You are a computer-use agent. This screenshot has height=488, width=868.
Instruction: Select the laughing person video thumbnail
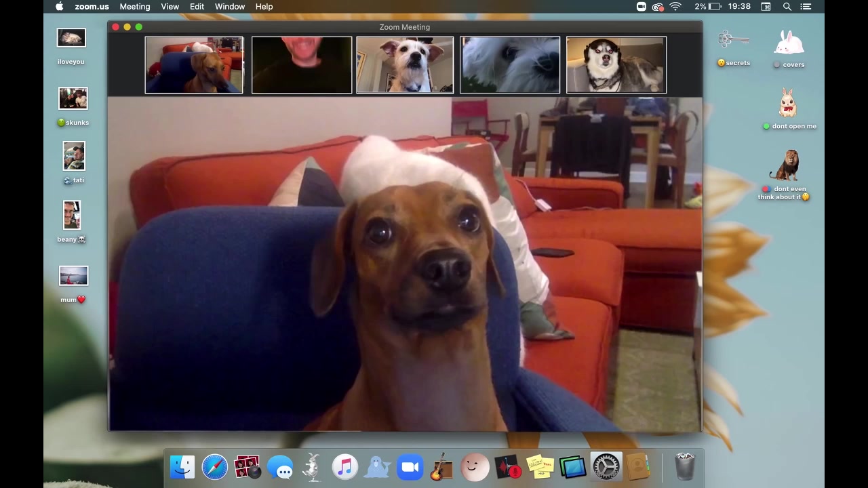pyautogui.click(x=302, y=65)
